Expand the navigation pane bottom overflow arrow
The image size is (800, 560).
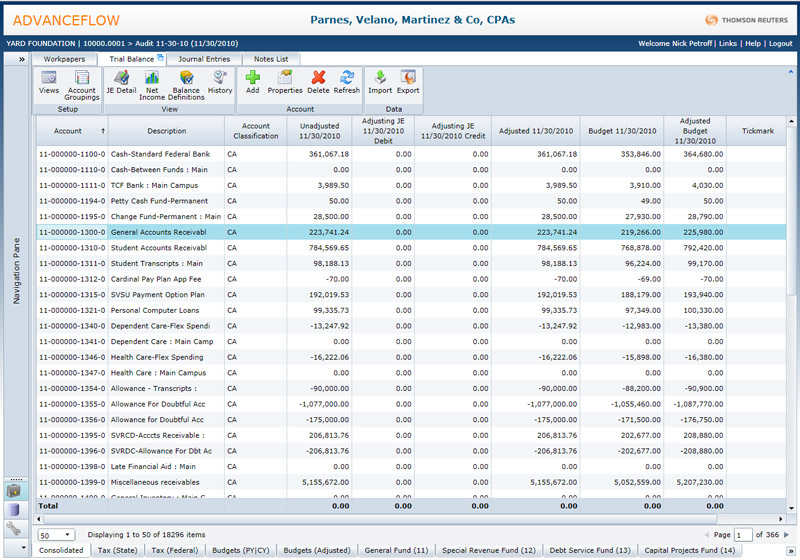(23, 547)
